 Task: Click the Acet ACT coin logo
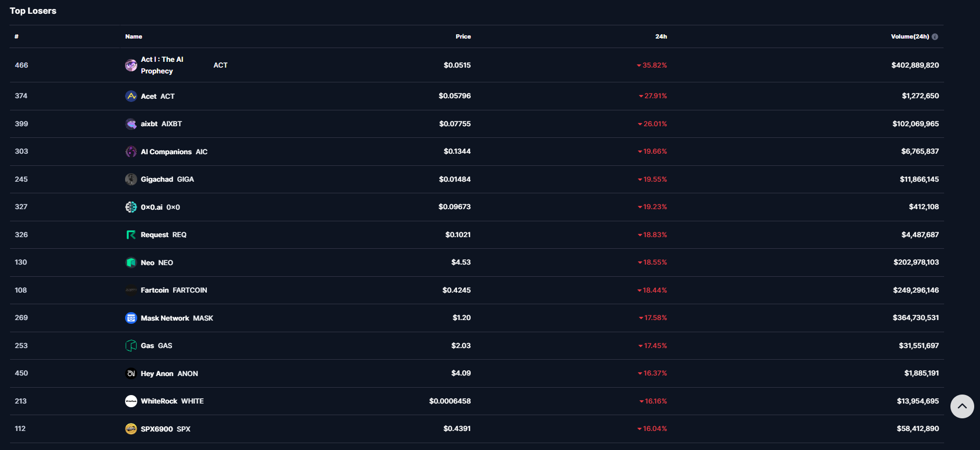(131, 96)
